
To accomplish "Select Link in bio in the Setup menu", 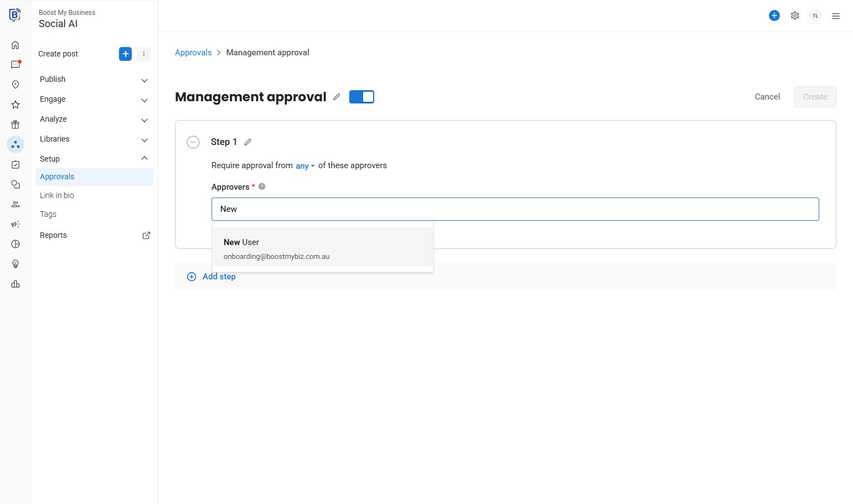I will click(x=57, y=195).
